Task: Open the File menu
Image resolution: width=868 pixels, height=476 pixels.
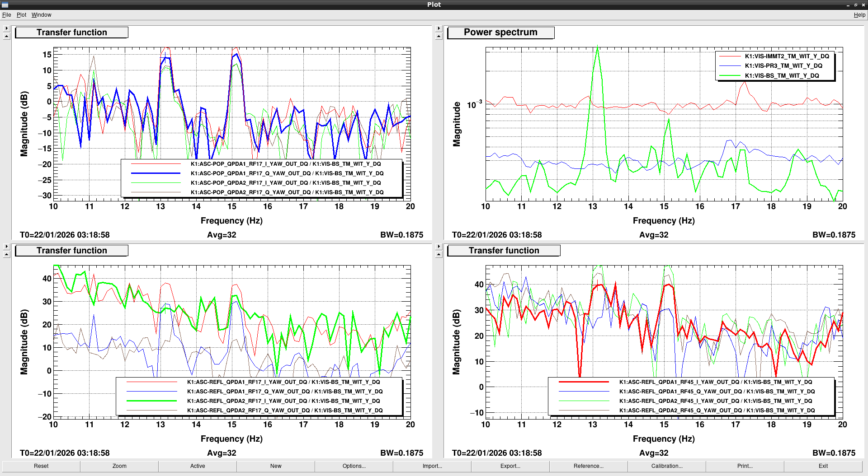Action: (6, 15)
